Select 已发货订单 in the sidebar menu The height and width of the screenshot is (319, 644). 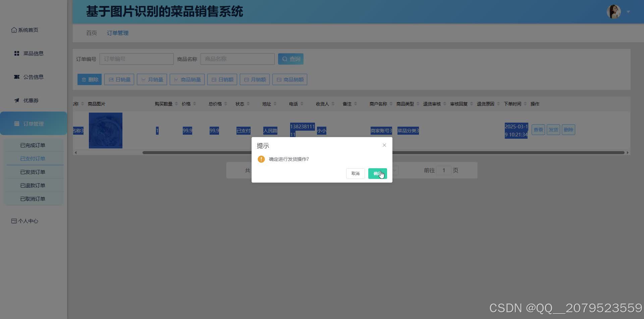point(33,172)
